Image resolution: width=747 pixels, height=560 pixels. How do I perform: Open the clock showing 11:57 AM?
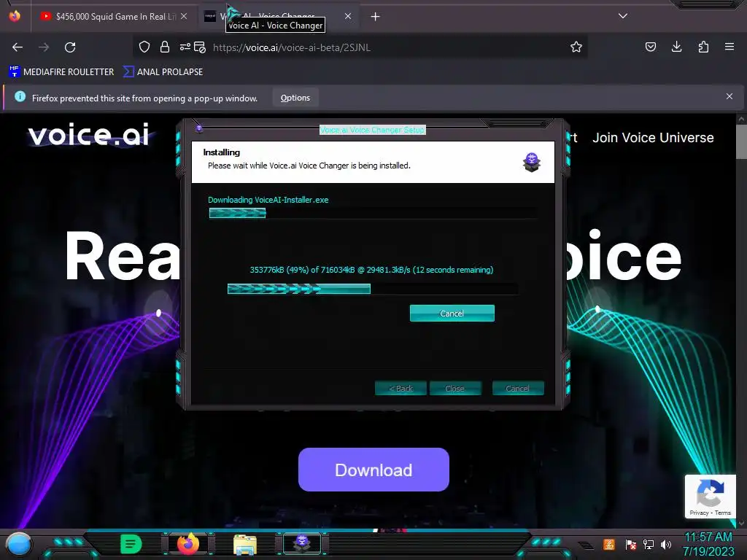708,544
